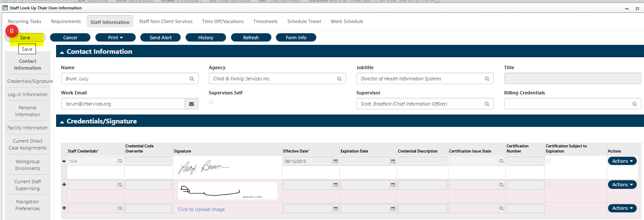Open the Timesheets tab
The image size is (644, 220).
pyautogui.click(x=265, y=21)
